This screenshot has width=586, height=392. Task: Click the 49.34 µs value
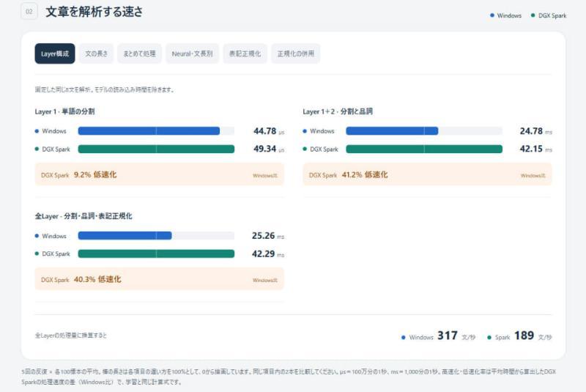point(269,149)
